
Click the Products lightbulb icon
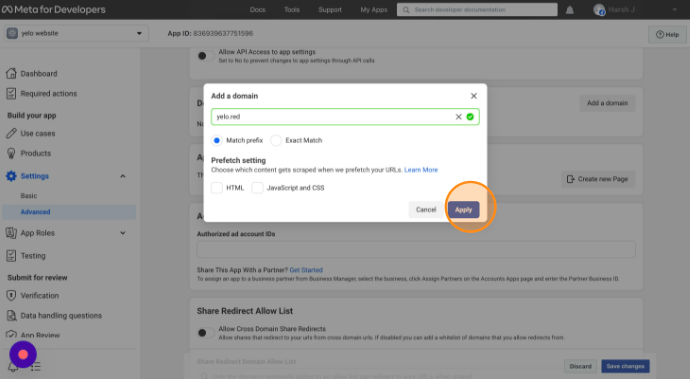tap(11, 153)
